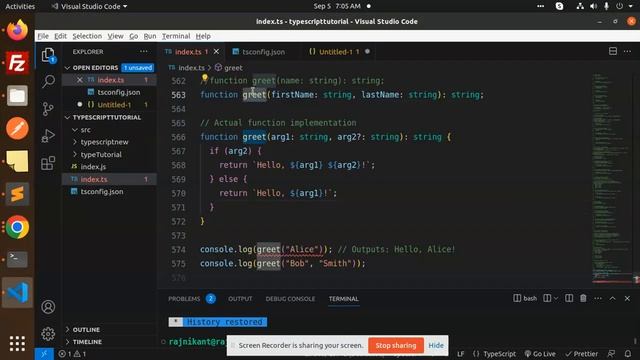Split the editor to the right

[613, 51]
